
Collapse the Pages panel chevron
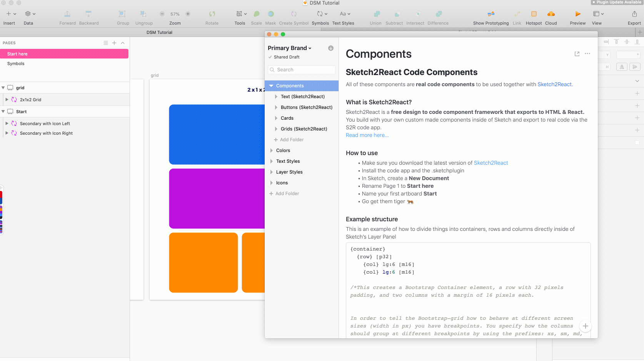point(123,43)
